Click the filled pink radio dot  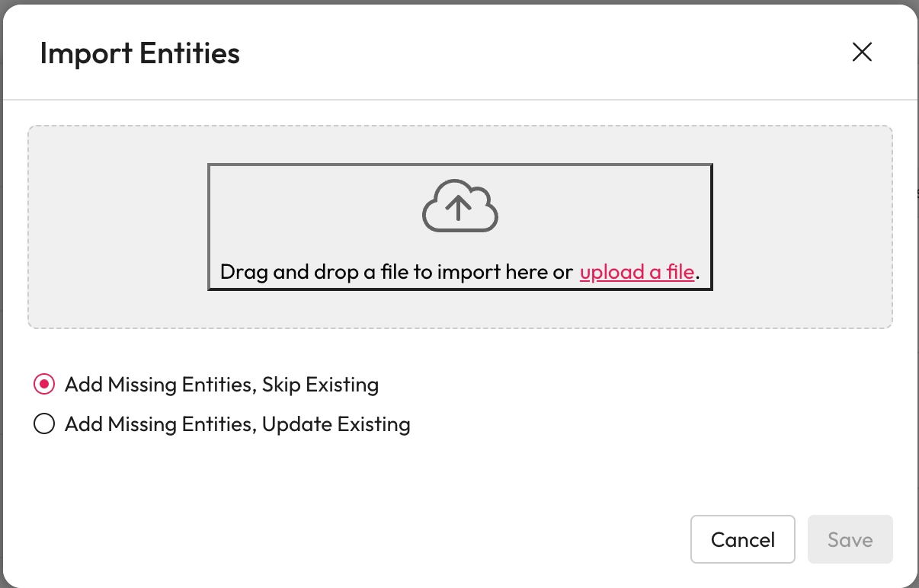pos(44,385)
